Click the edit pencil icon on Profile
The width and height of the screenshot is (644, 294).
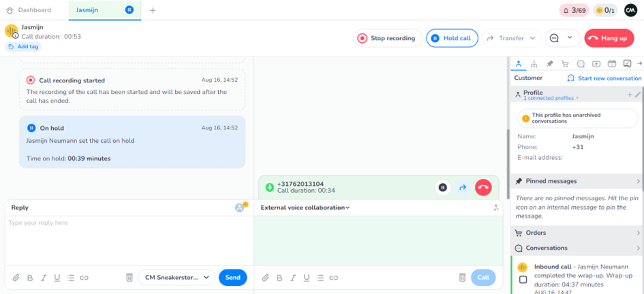click(638, 95)
